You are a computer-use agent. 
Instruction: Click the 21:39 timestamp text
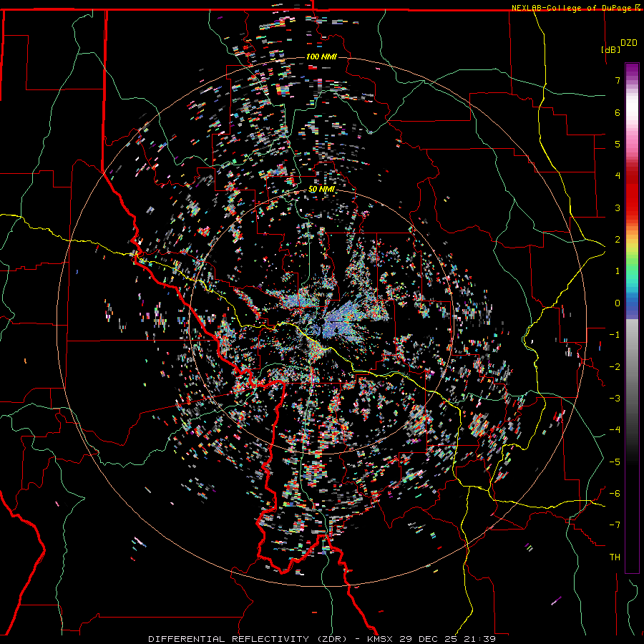coord(479,639)
